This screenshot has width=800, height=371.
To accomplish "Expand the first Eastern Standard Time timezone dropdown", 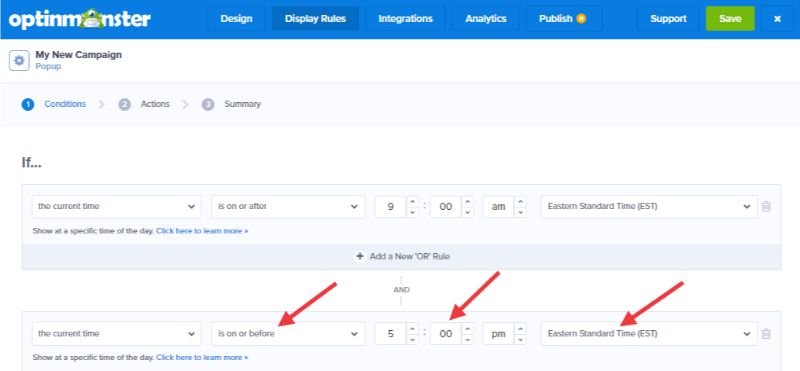I will pos(649,207).
